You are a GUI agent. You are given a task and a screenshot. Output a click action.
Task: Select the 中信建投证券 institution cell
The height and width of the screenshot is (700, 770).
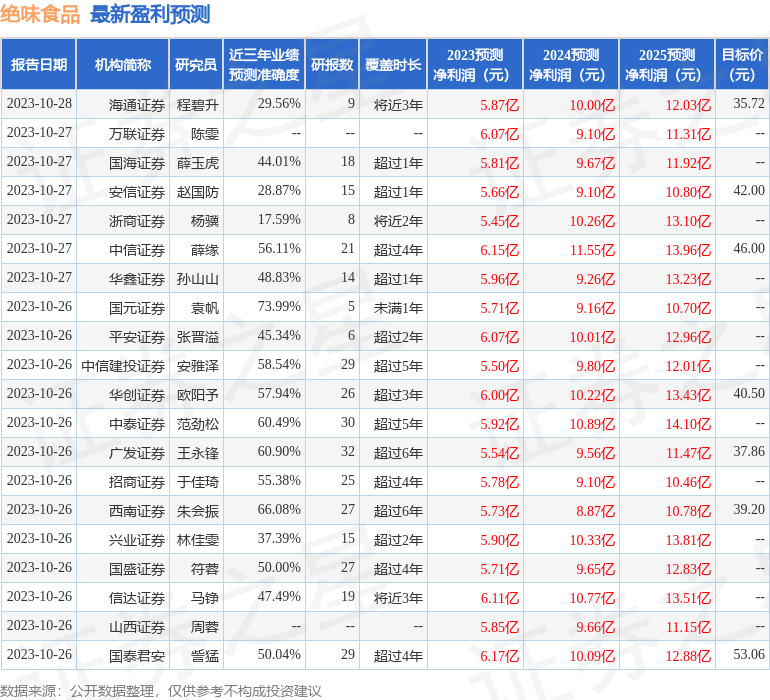tap(123, 365)
